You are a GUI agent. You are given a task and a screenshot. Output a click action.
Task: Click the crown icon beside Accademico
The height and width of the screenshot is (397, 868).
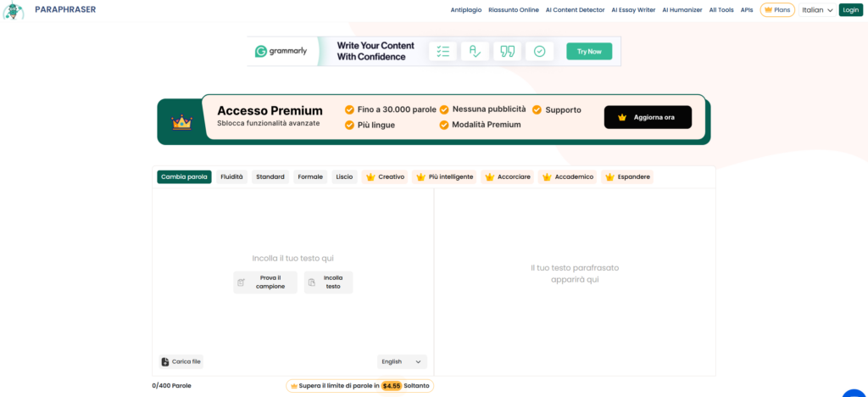[x=547, y=177]
